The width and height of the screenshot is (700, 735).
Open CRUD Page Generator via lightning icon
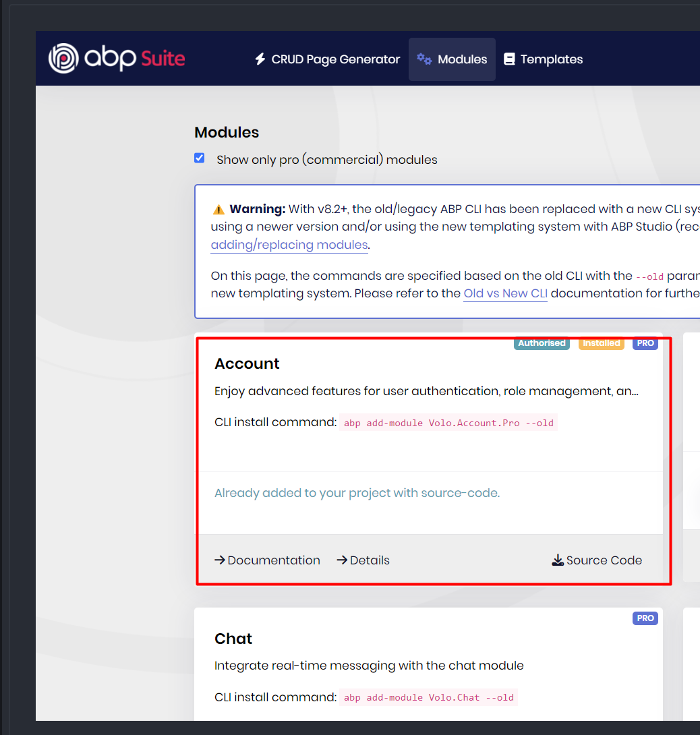260,59
